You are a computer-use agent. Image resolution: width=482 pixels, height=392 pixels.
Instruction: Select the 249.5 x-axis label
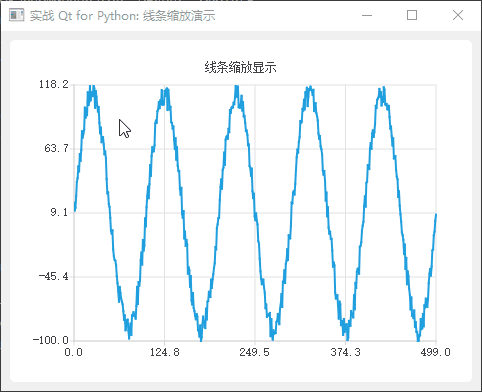coord(254,352)
